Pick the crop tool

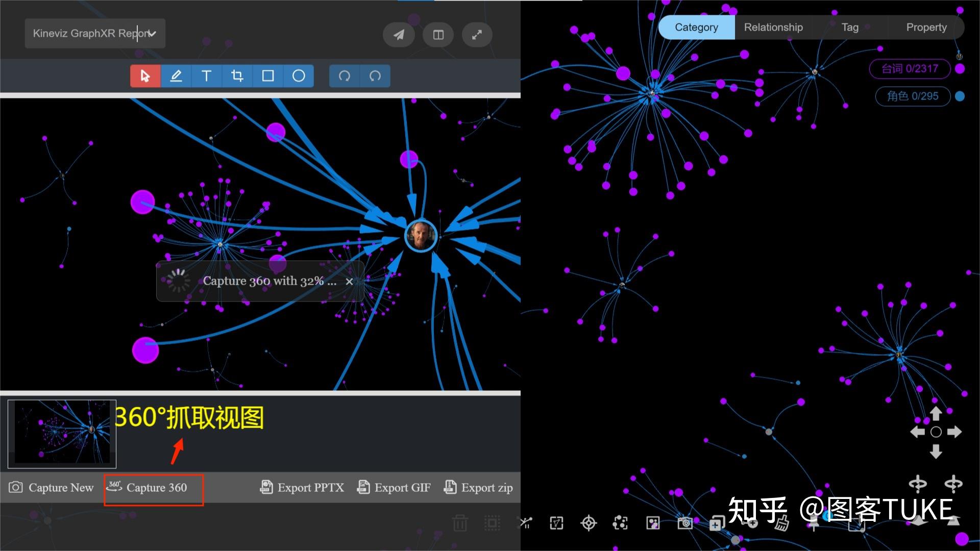pyautogui.click(x=237, y=76)
